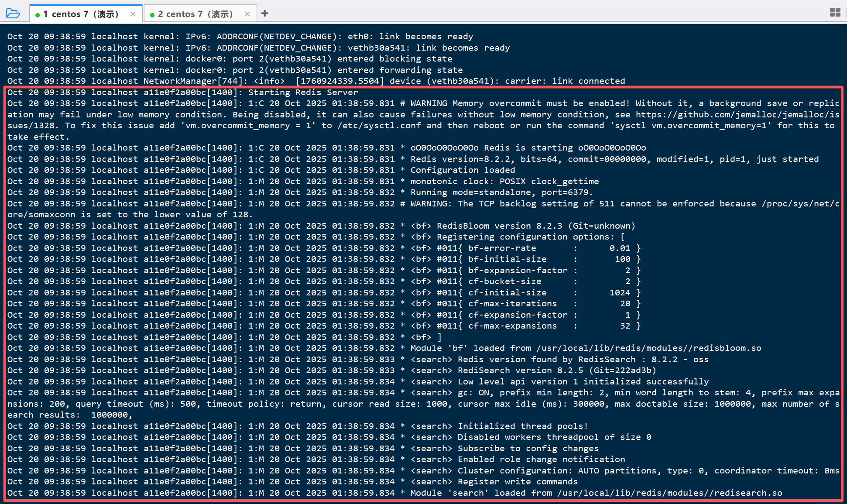Click the 'cf-expansion-factor' option line
Viewport: 847px width, 504px height.
click(324, 315)
